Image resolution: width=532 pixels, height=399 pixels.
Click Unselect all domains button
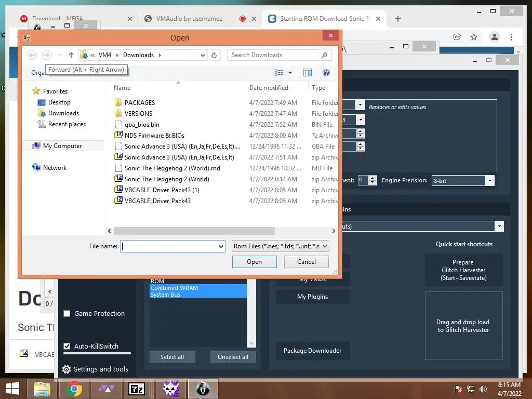click(233, 357)
